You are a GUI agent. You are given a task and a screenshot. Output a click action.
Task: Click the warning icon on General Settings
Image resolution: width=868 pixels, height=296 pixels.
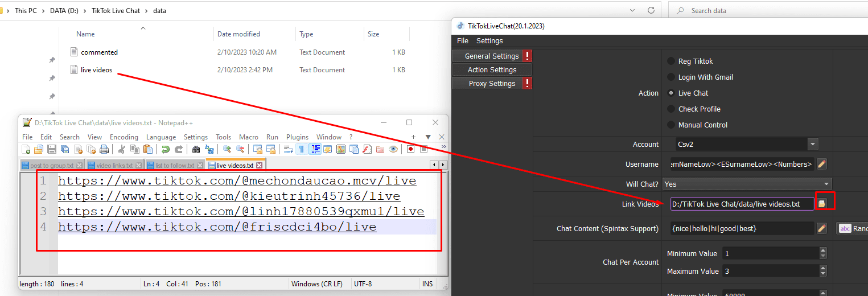click(x=528, y=56)
